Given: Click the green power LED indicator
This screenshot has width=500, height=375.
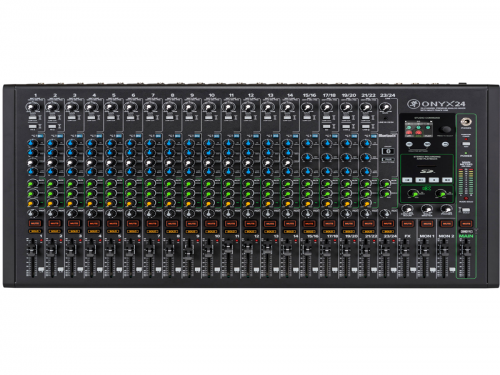Looking at the screenshot, I should (466, 153).
